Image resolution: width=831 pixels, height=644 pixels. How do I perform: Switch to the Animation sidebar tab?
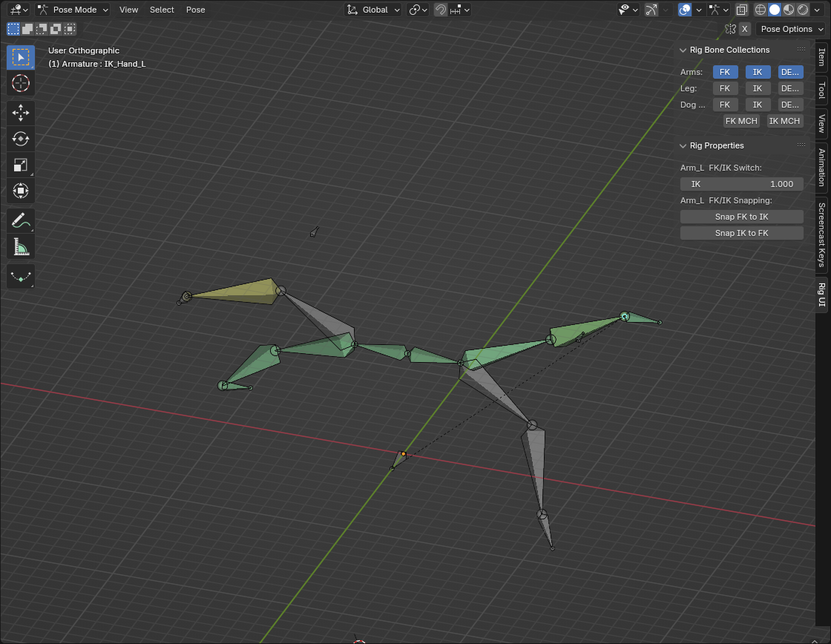(x=821, y=167)
